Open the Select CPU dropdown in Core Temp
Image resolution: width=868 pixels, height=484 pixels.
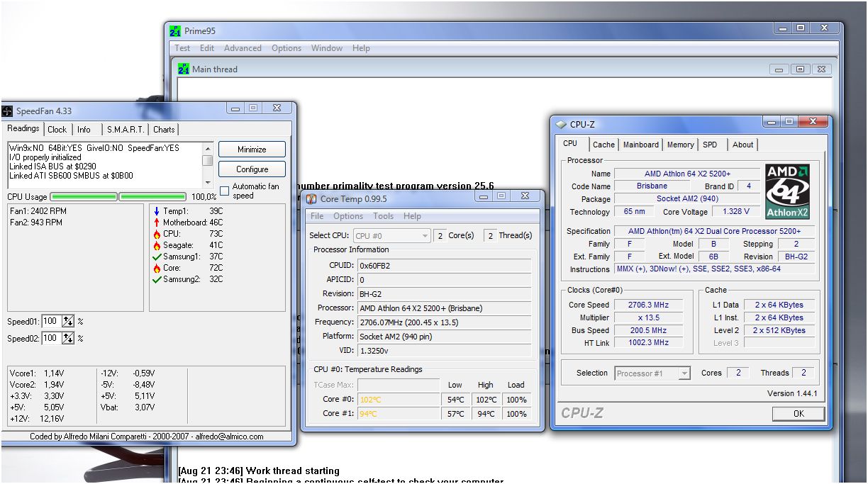click(391, 235)
